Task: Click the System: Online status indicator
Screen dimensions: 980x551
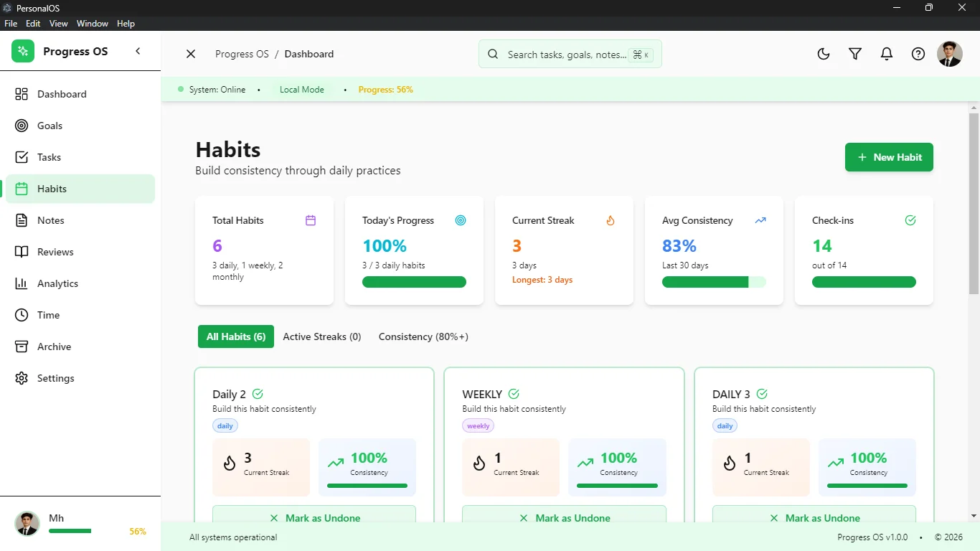Action: point(212,90)
